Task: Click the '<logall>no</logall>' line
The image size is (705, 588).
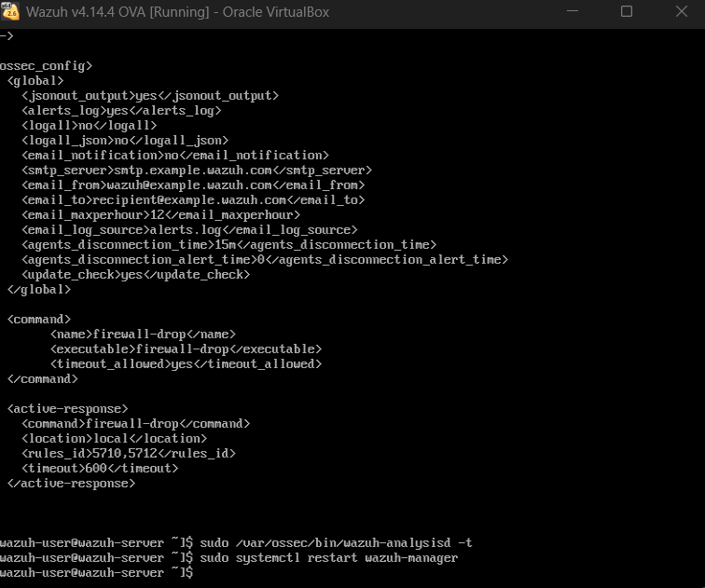Action: point(89,125)
